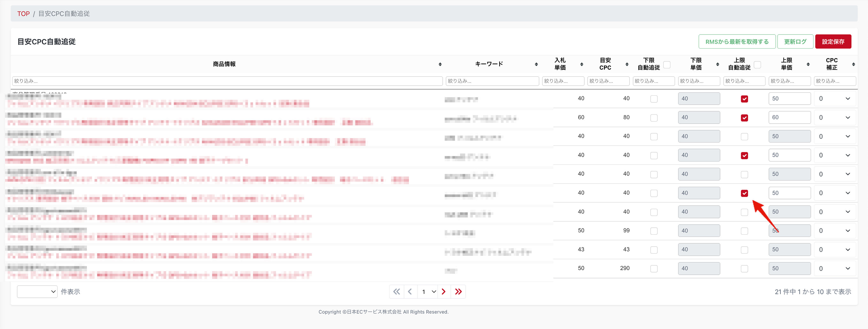Sort by the 目安CPC column arrows

(x=627, y=64)
